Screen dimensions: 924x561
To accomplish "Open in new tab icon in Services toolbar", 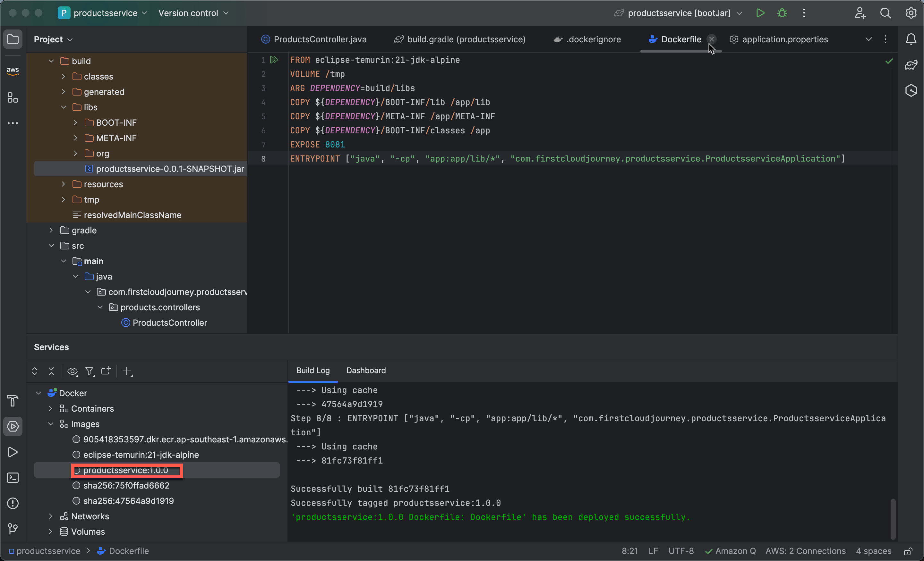I will click(x=106, y=371).
